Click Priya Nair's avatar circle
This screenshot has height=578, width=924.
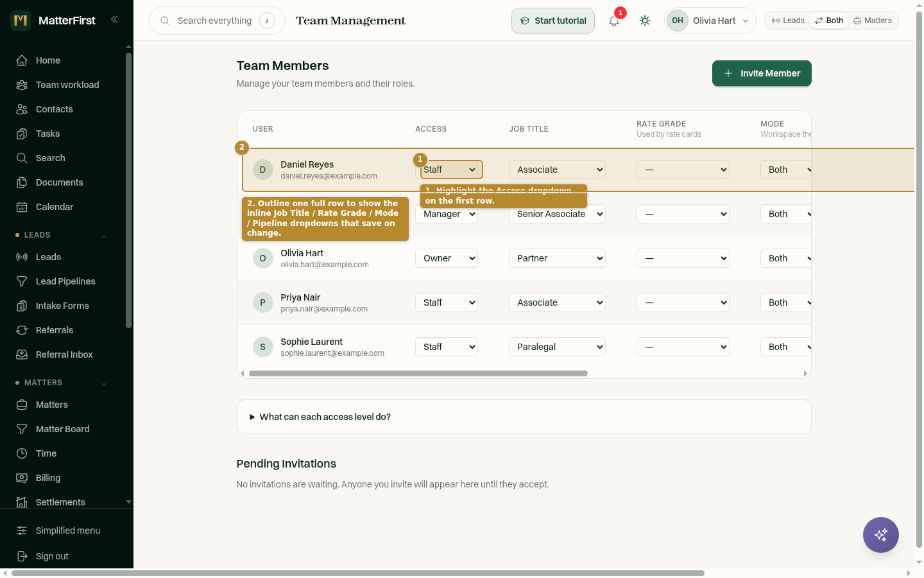262,302
